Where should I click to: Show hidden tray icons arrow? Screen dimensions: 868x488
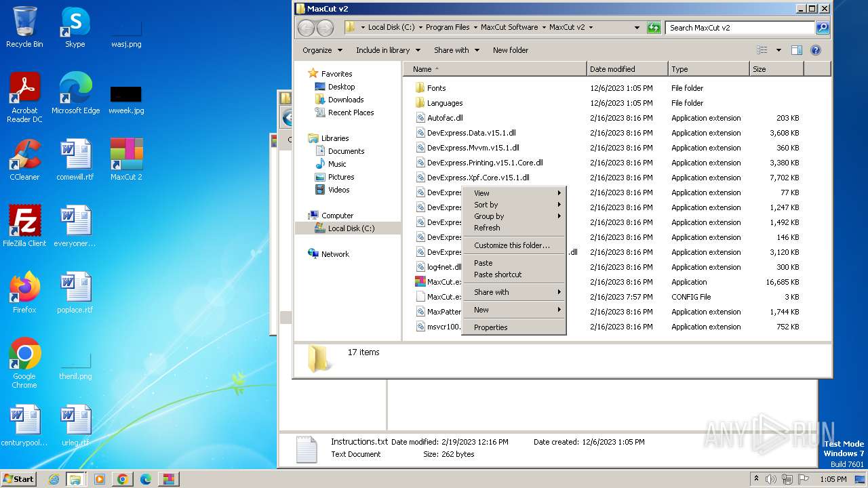(x=756, y=479)
